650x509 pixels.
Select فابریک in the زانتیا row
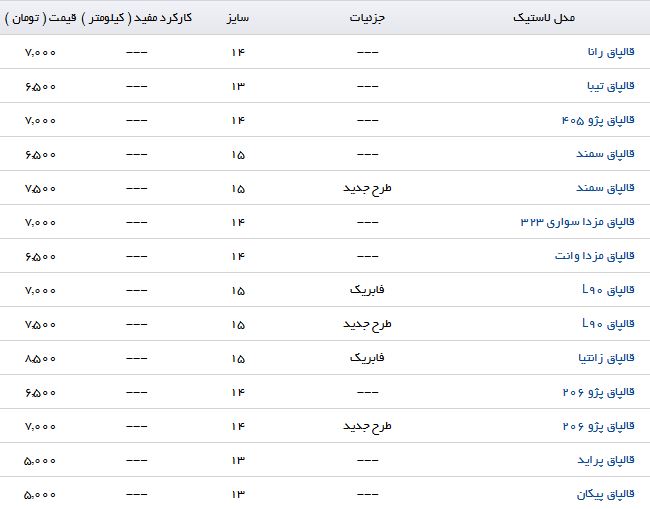point(367,358)
